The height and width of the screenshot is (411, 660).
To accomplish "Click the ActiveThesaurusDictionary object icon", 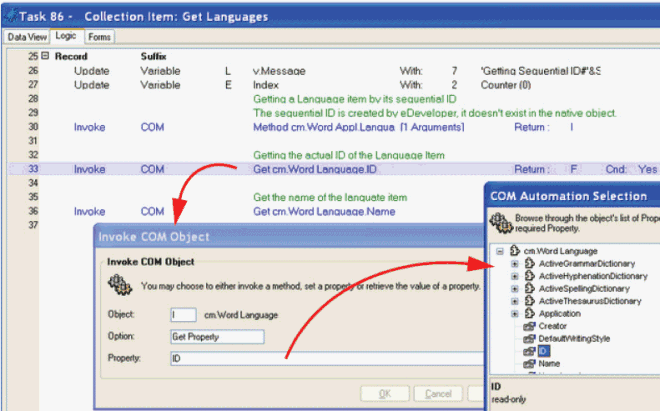I will [x=529, y=301].
